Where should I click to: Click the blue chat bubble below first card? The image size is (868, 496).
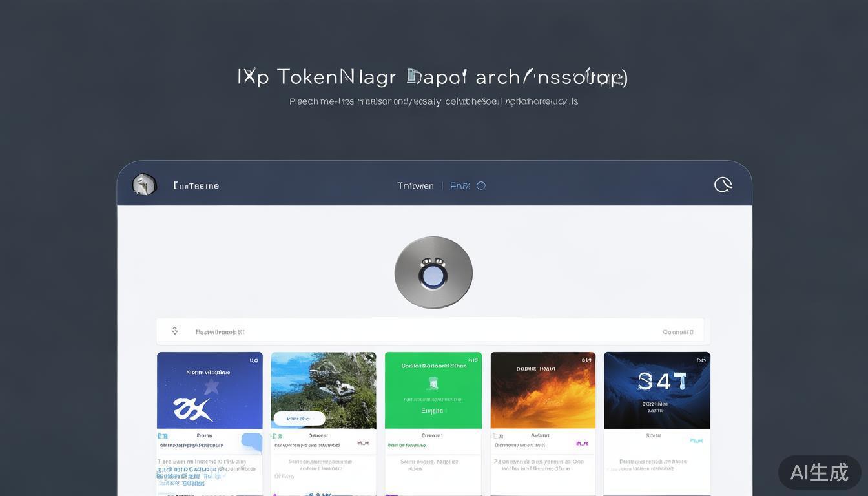click(x=251, y=442)
